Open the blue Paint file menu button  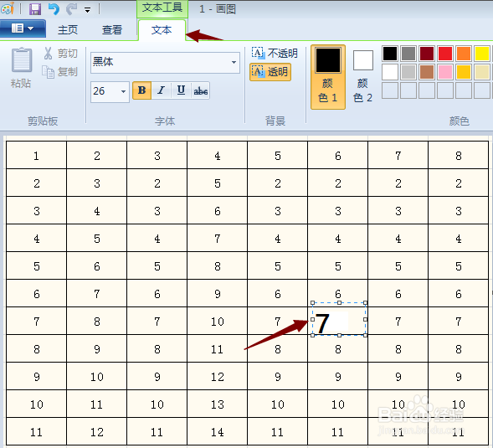[23, 28]
